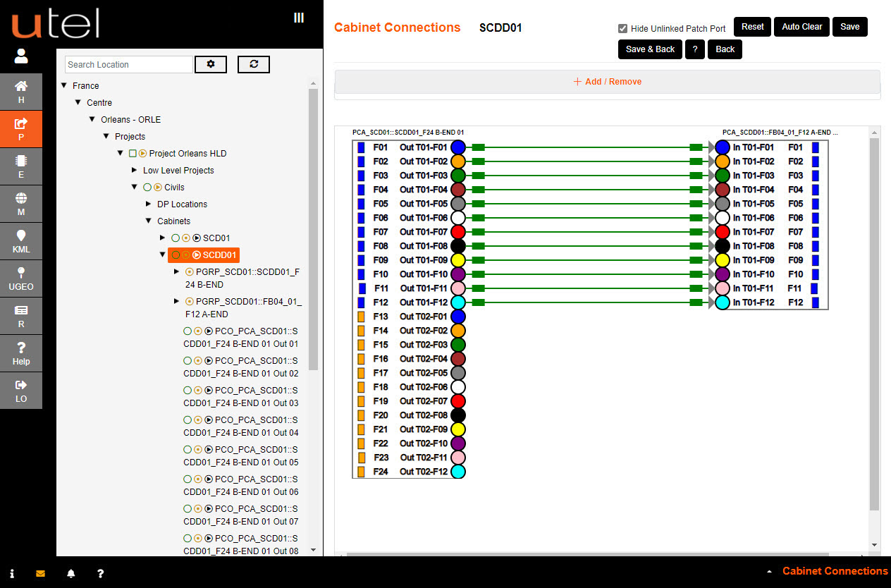Click the Save & Back button
This screenshot has height=588, width=891.
pos(650,49)
